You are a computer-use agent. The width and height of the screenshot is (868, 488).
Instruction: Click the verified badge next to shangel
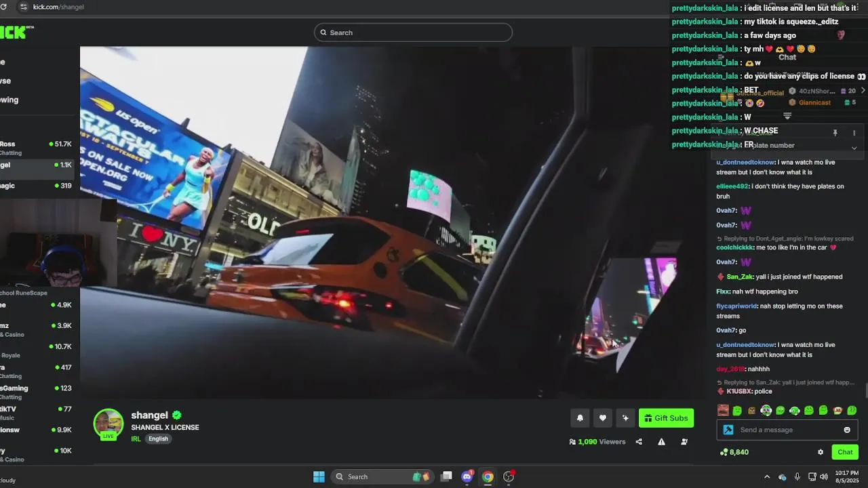[176, 415]
